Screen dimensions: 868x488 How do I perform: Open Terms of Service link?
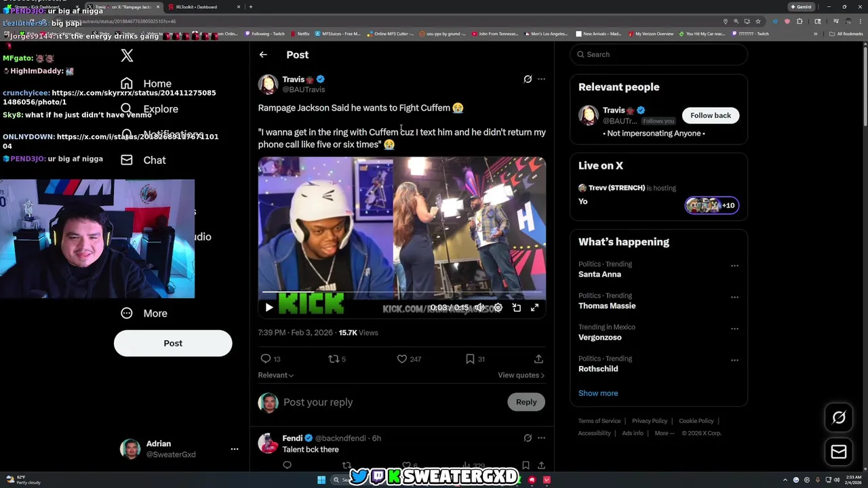point(599,421)
